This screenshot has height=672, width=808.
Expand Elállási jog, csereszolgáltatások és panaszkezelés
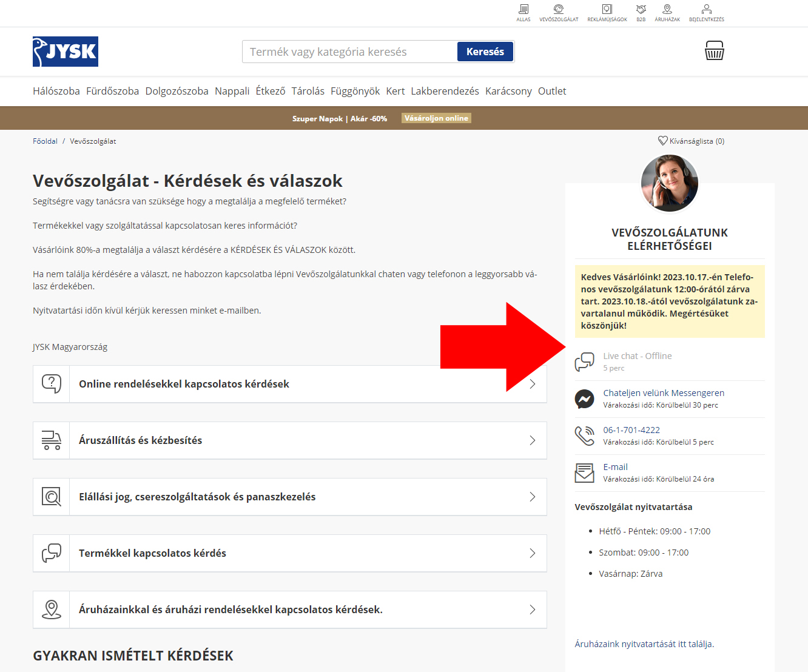[290, 497]
